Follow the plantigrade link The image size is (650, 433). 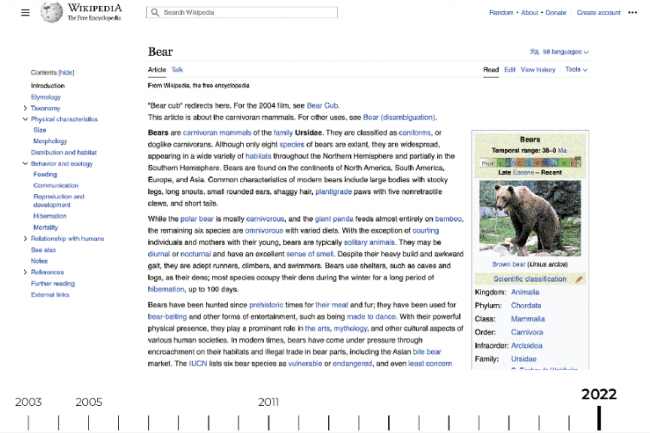point(333,192)
